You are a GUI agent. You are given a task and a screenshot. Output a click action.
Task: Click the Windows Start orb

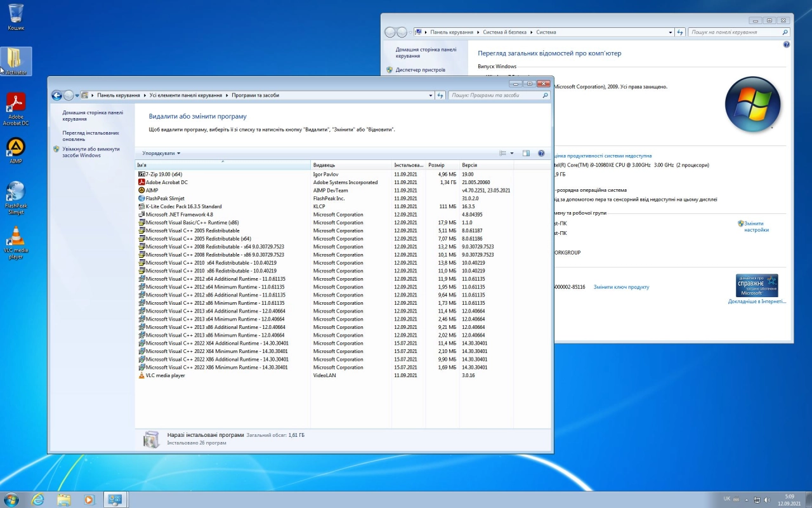pos(11,500)
